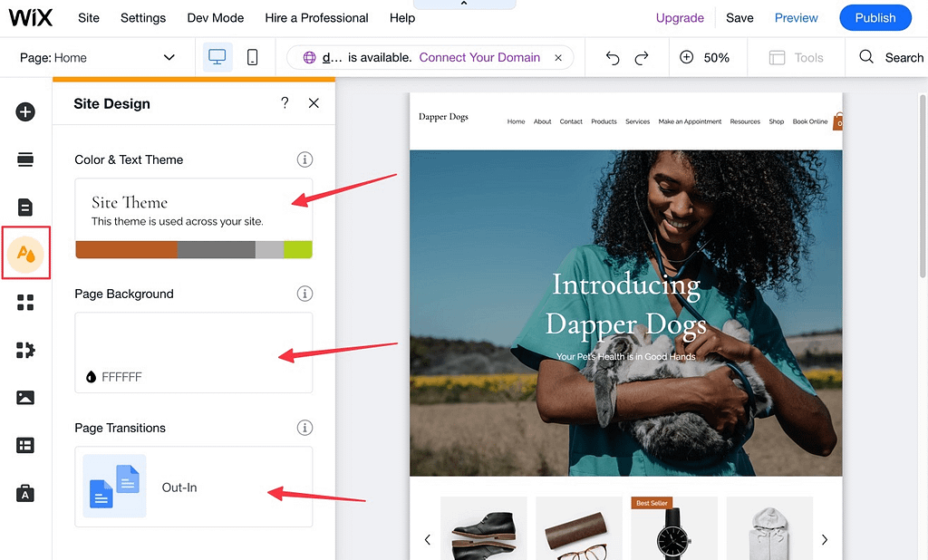
Task: Click previous arrow in product slider
Action: (x=428, y=539)
